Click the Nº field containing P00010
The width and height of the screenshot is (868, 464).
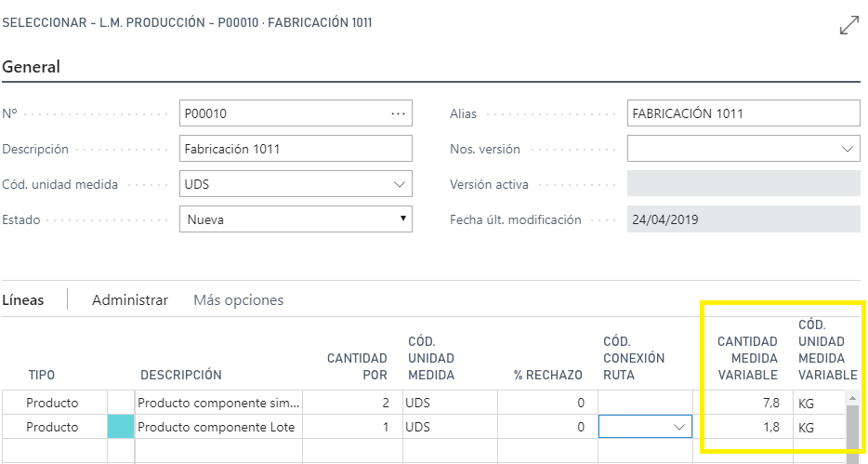(x=296, y=113)
